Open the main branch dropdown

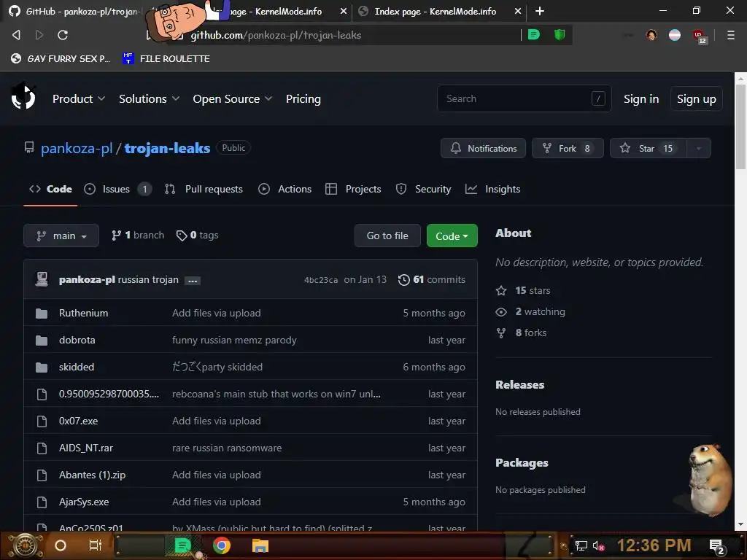(x=61, y=236)
